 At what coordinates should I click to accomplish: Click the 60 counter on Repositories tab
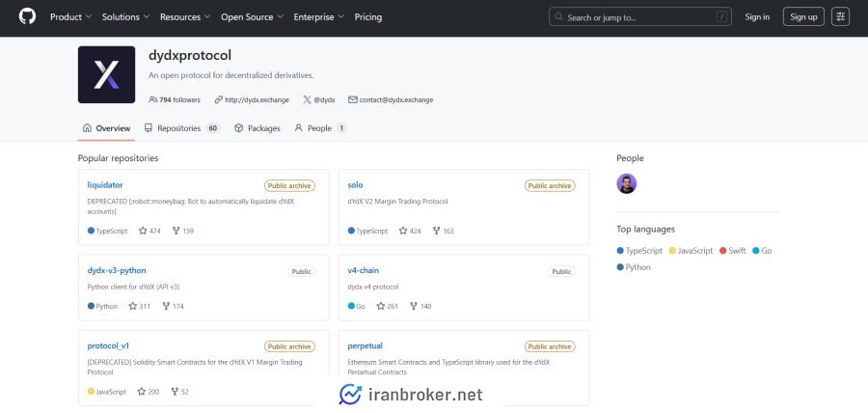(212, 128)
